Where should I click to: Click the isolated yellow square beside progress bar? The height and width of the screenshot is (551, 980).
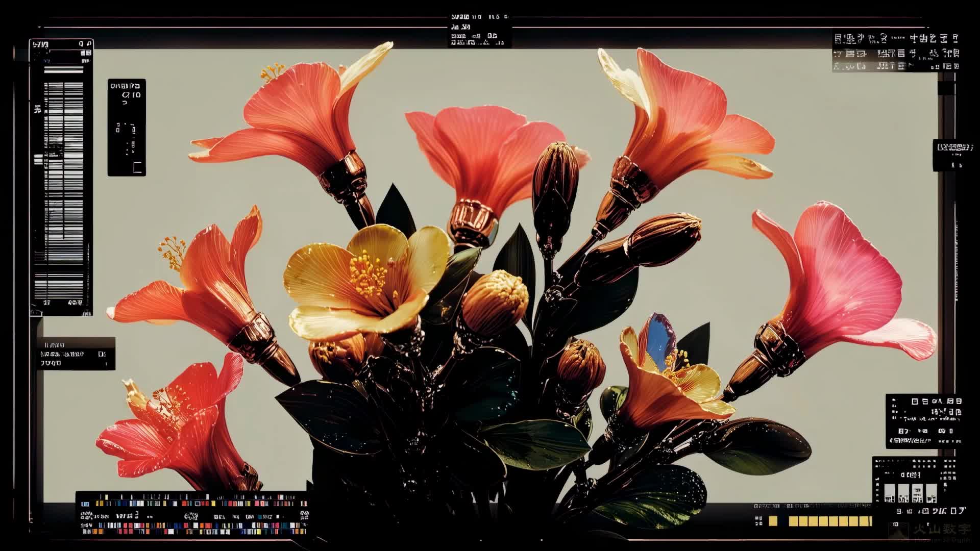click(x=773, y=521)
